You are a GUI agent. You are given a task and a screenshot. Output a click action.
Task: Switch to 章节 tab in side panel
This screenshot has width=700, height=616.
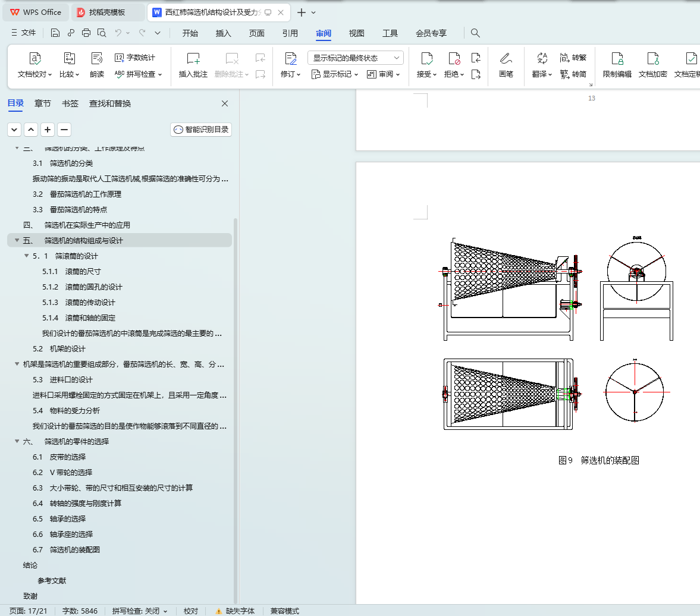coord(42,103)
